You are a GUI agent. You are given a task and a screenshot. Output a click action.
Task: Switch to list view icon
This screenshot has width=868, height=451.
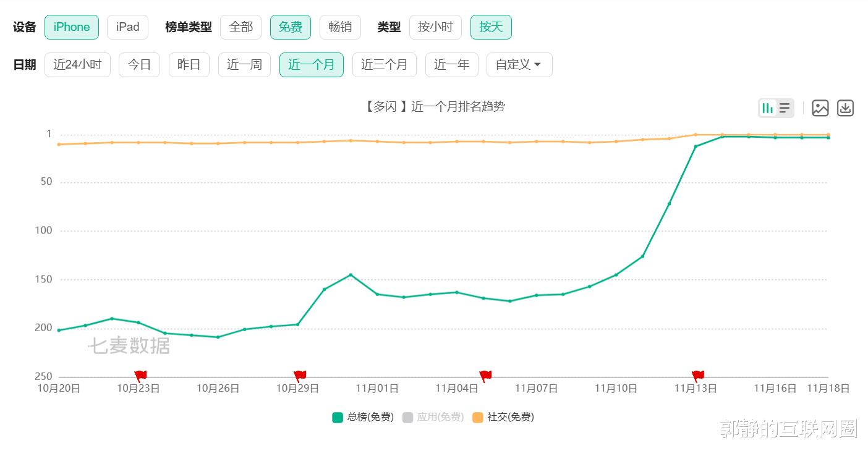coord(785,108)
